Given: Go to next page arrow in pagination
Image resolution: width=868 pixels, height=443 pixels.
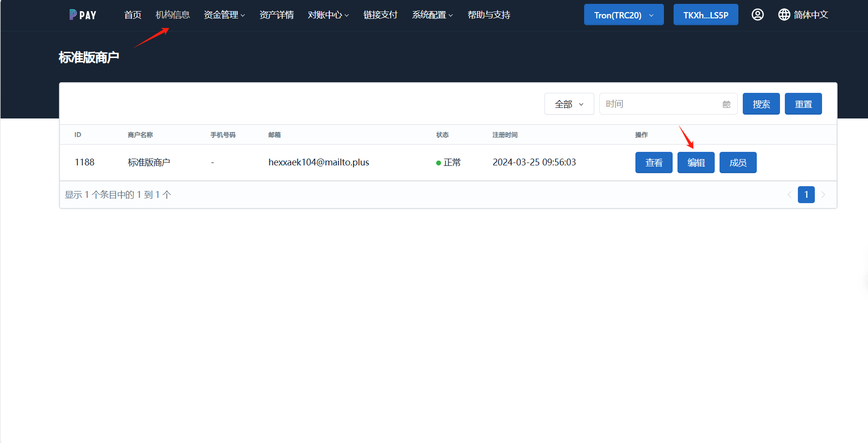Looking at the screenshot, I should (x=823, y=195).
